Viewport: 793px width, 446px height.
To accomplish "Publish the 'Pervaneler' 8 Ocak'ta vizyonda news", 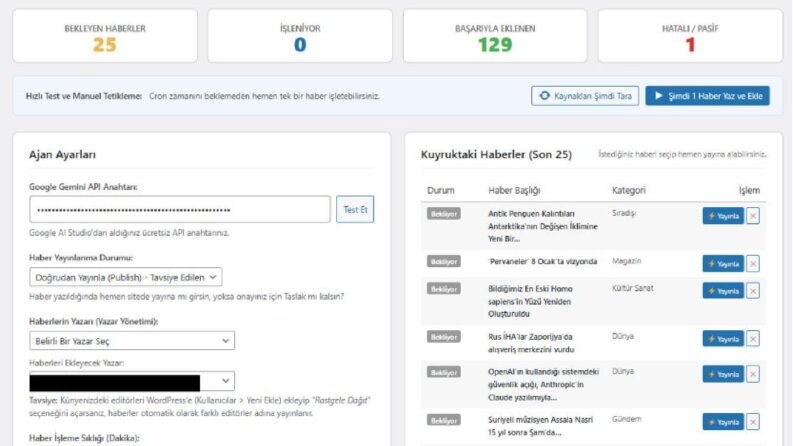I will click(x=723, y=263).
